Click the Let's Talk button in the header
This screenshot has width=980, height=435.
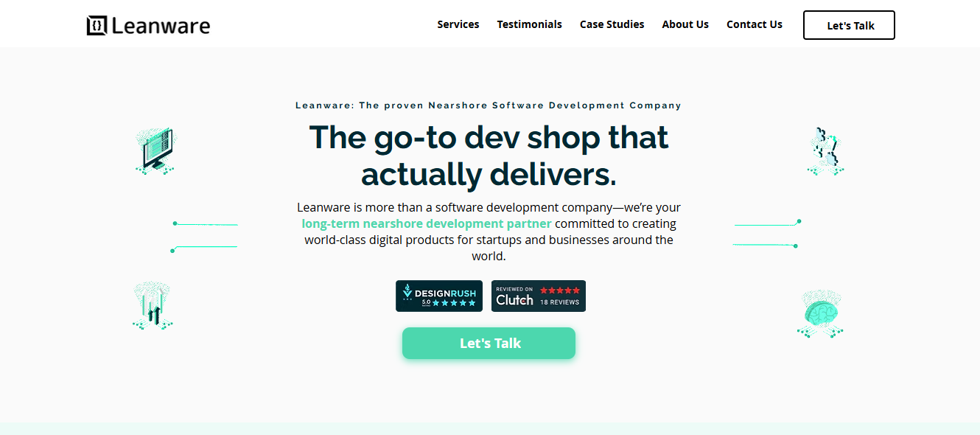[x=849, y=24]
